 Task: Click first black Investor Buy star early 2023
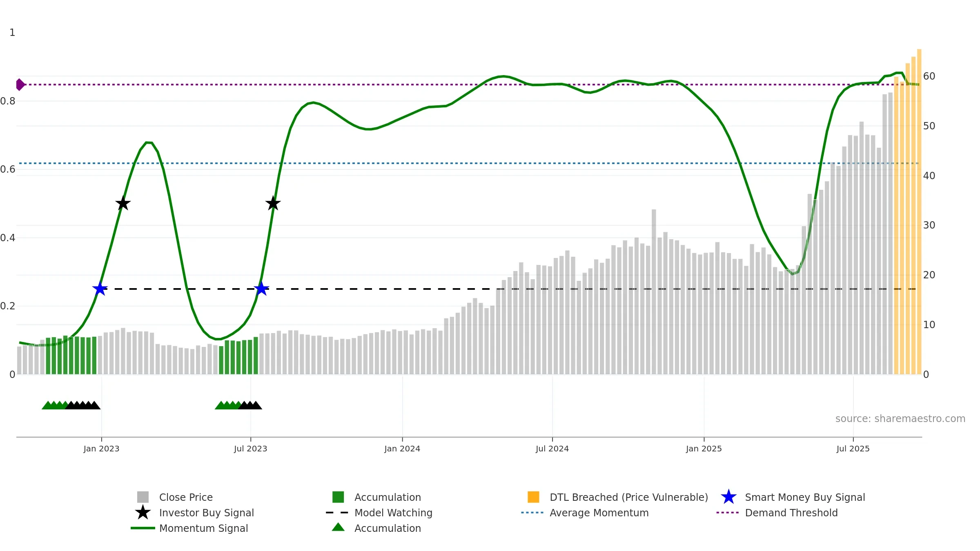[123, 203]
